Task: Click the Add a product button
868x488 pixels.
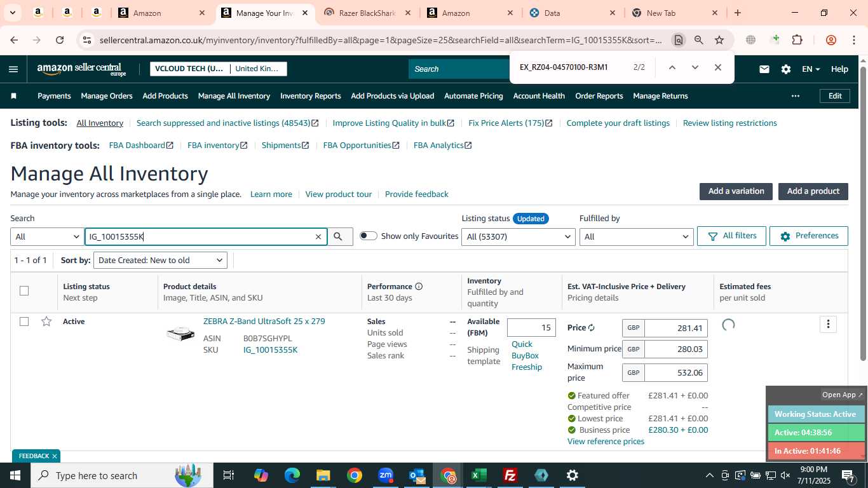Action: 813,191
